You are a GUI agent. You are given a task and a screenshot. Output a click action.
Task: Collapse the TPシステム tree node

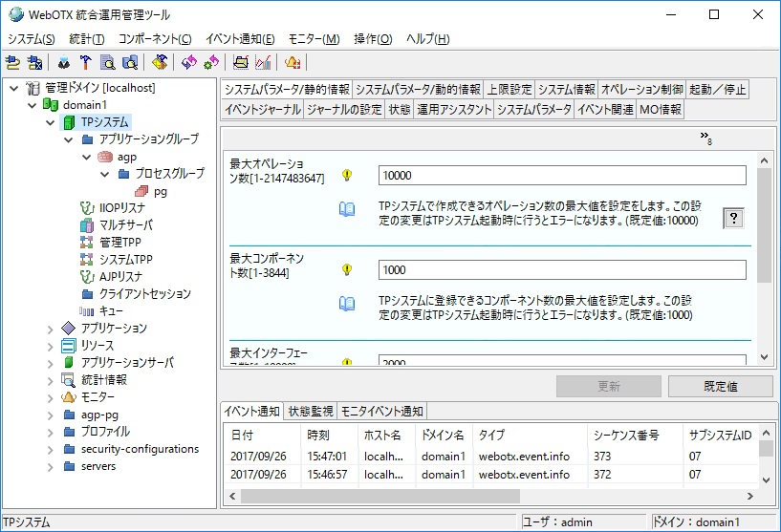(x=51, y=122)
